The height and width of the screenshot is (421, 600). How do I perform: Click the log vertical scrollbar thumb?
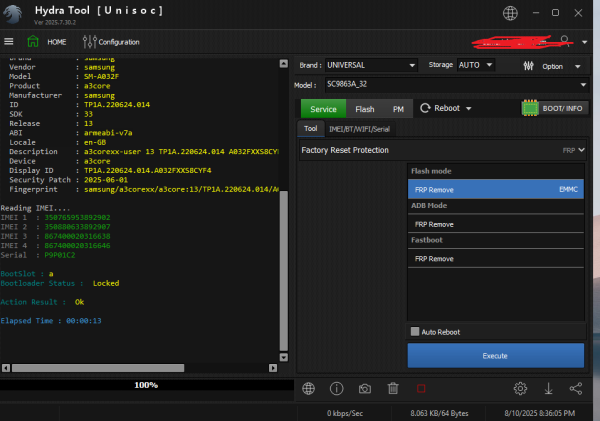coord(284,271)
